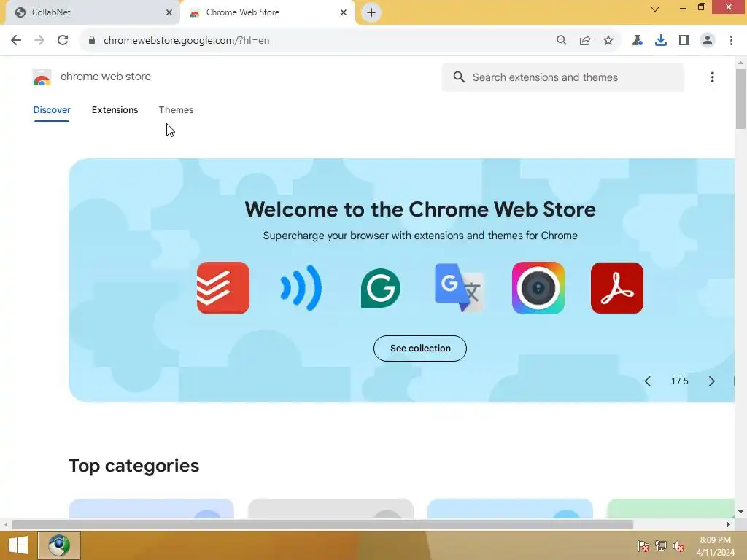Focus the Search extensions and themes field

click(562, 77)
